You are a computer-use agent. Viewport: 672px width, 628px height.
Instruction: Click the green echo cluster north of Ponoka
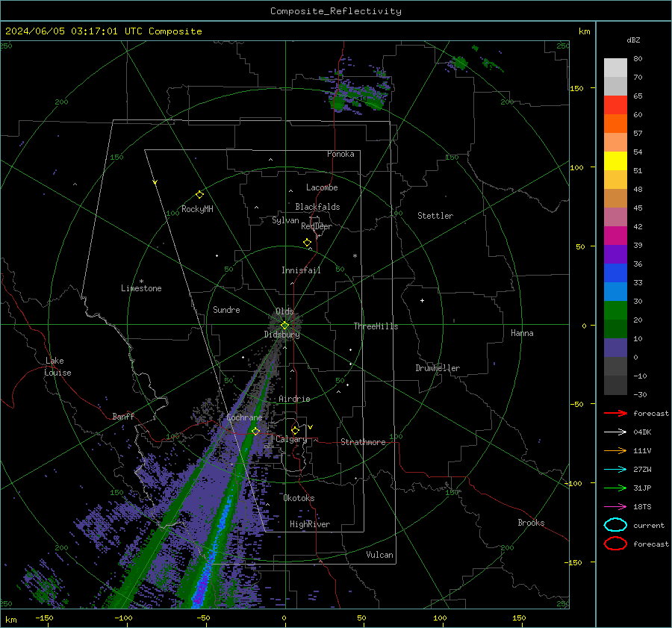click(x=359, y=92)
